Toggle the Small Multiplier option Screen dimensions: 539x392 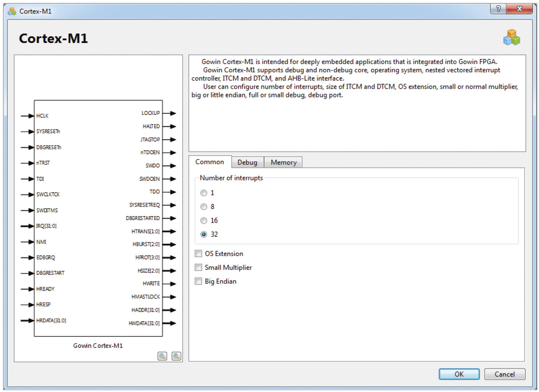[x=199, y=268]
